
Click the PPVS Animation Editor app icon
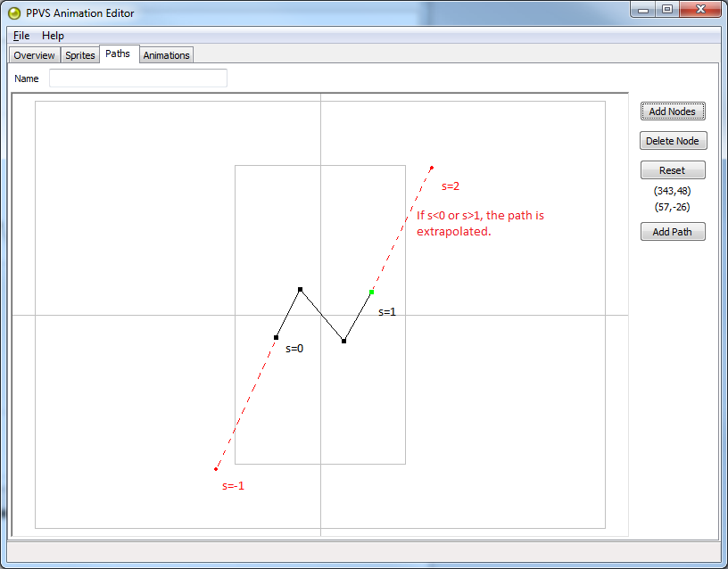[14, 13]
